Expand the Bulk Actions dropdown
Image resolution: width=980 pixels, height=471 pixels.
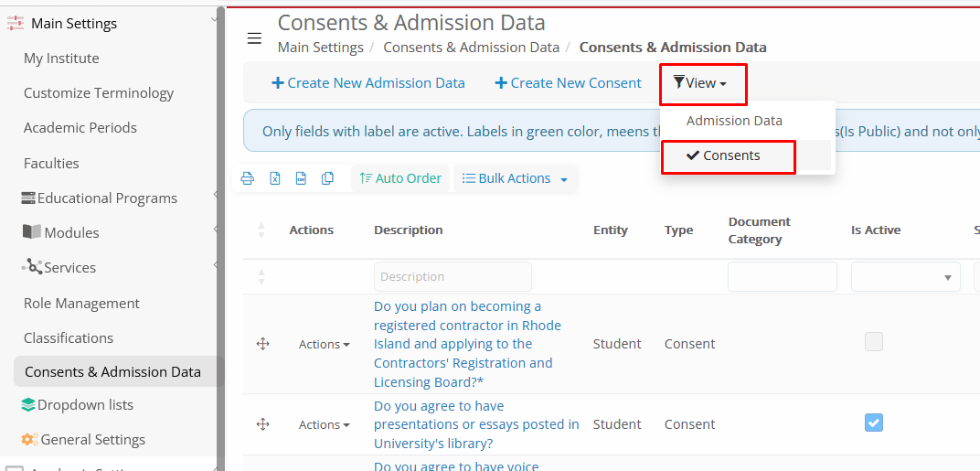click(x=516, y=178)
